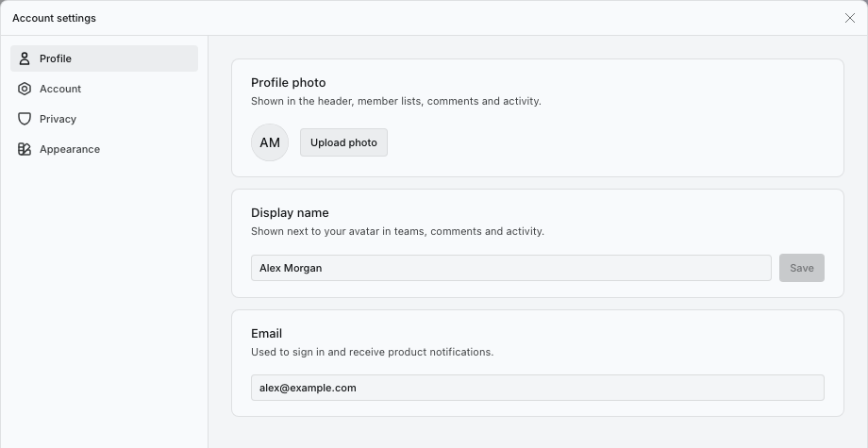Click the "Email" section heading
The width and height of the screenshot is (868, 448).
[x=266, y=334]
